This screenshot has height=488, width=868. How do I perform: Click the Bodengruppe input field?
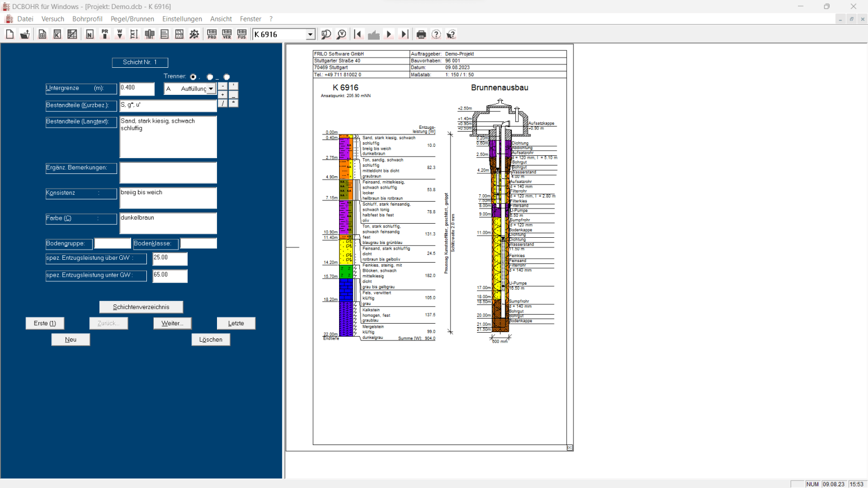112,243
